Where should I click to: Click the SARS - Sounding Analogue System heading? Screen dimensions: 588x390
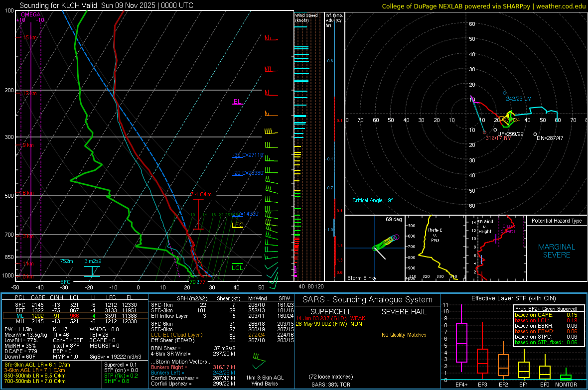click(368, 300)
